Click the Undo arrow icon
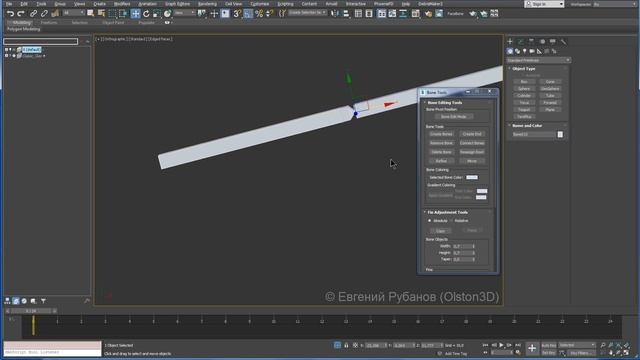 point(10,13)
